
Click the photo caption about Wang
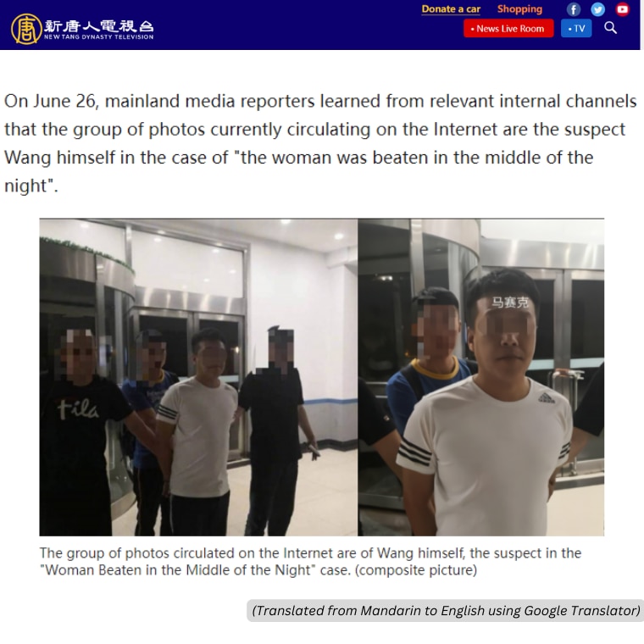pos(310,562)
